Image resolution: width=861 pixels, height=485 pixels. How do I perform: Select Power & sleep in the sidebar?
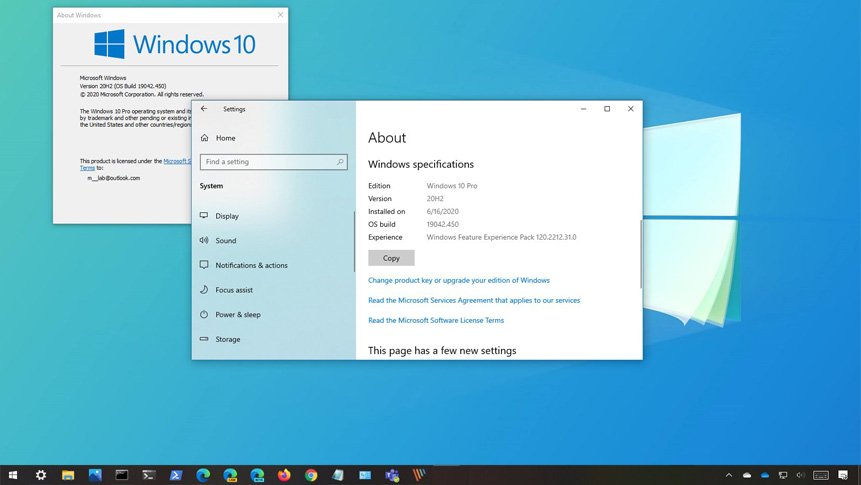coord(237,314)
